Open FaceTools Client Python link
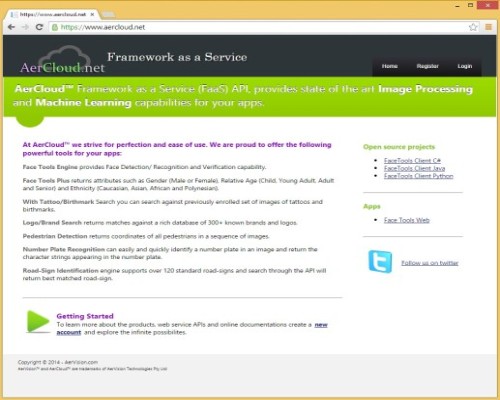 418,176
